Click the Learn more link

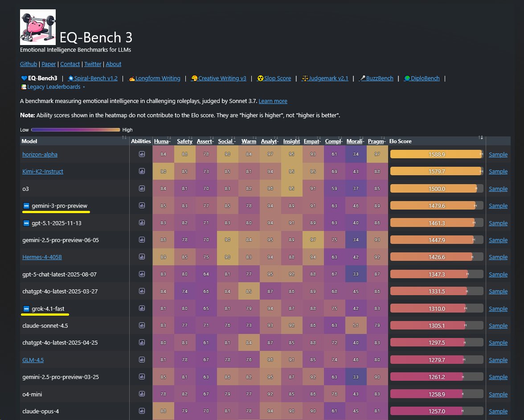click(x=273, y=101)
